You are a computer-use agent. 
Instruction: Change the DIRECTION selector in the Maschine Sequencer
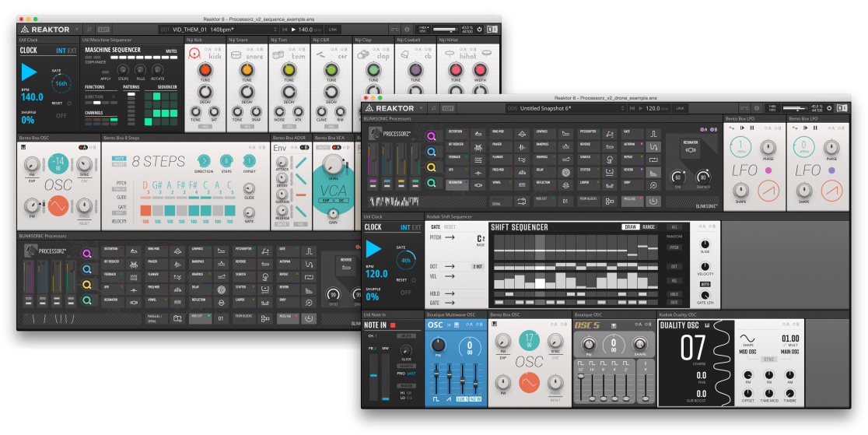pyautogui.click(x=100, y=96)
